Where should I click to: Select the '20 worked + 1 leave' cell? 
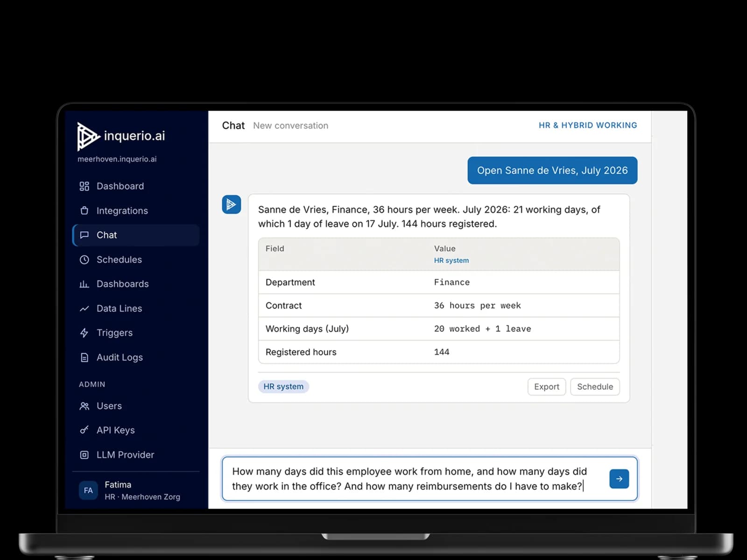[x=482, y=329]
